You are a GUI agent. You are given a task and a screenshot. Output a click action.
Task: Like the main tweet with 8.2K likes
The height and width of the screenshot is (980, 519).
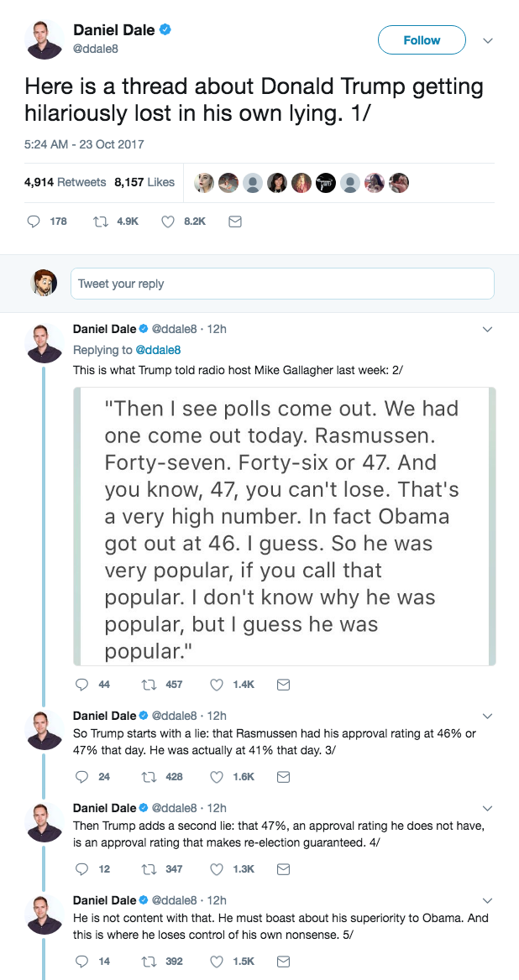click(167, 222)
